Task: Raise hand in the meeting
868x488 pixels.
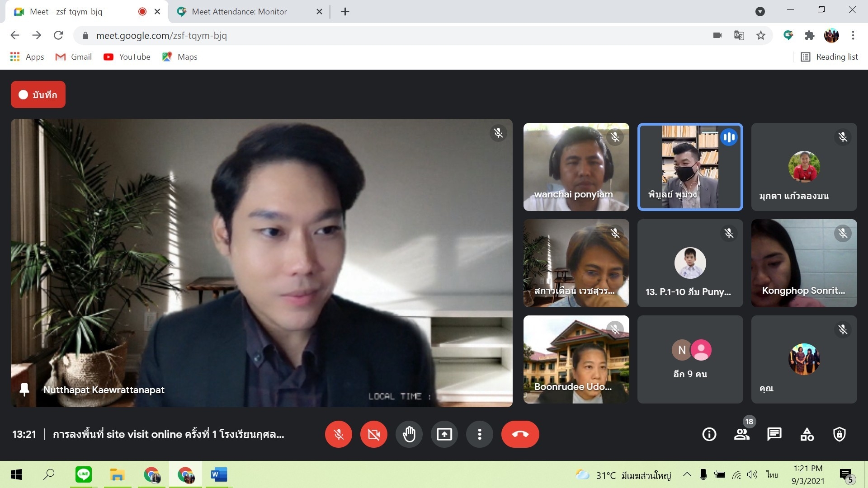Action: coord(409,434)
